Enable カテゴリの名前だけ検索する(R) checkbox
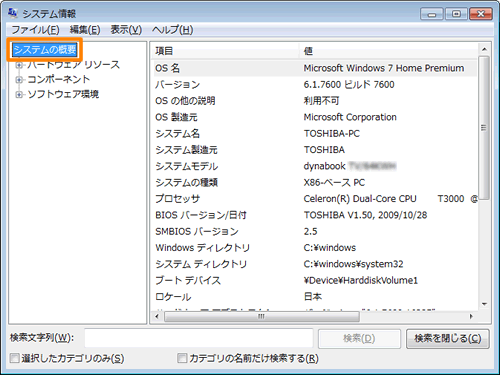The height and width of the screenshot is (375, 500). pos(182,359)
